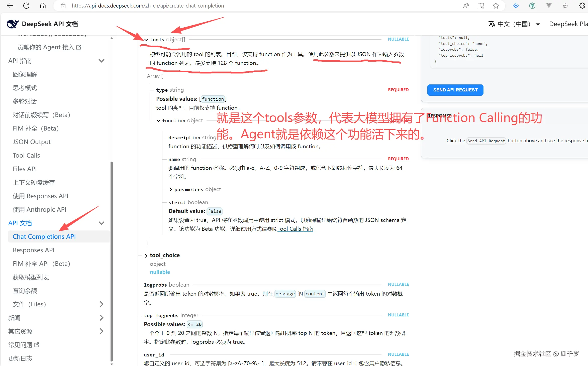Click the language translate icon
The height and width of the screenshot is (366, 588).
coord(492,24)
